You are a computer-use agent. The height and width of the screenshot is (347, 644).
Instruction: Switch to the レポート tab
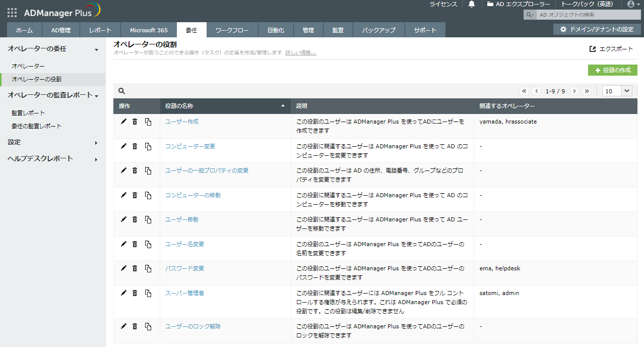coord(100,30)
